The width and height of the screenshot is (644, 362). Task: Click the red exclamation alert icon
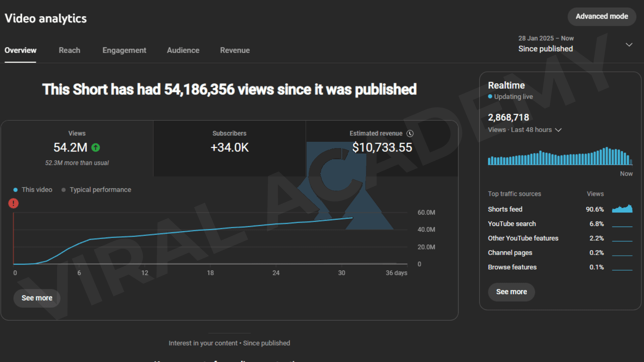(13, 203)
